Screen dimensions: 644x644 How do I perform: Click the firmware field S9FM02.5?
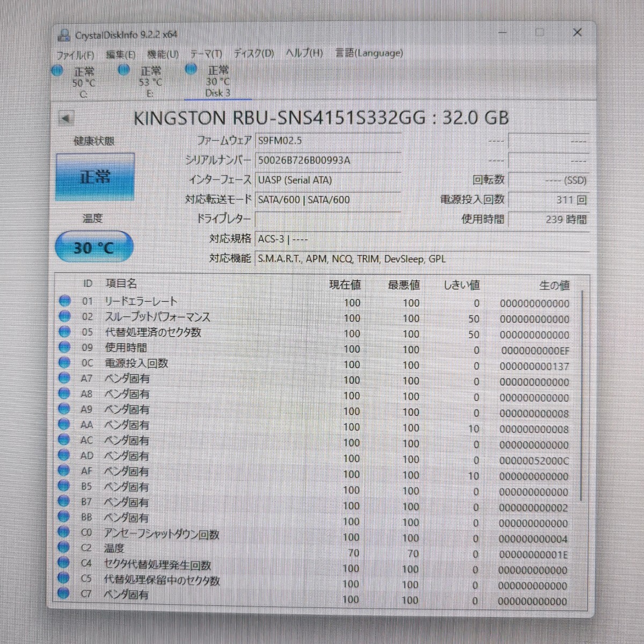coord(327,141)
